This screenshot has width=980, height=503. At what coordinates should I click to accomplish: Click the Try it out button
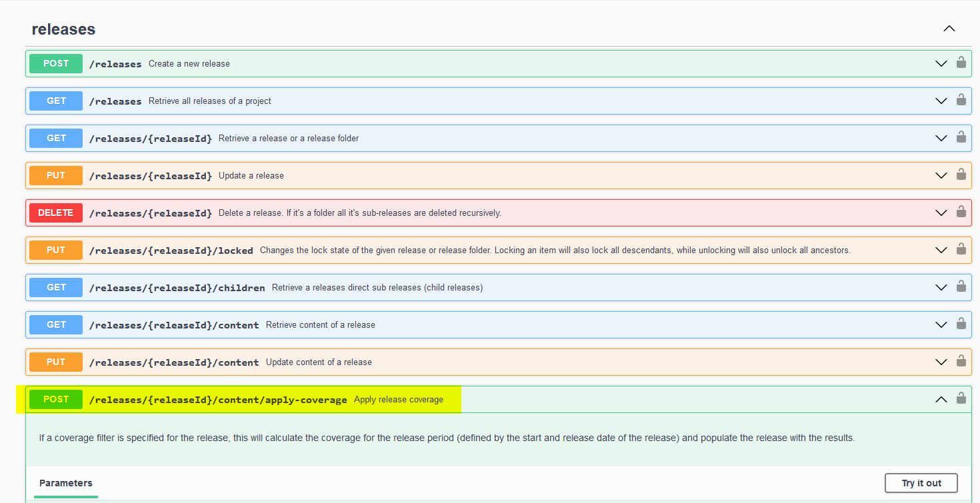point(921,483)
